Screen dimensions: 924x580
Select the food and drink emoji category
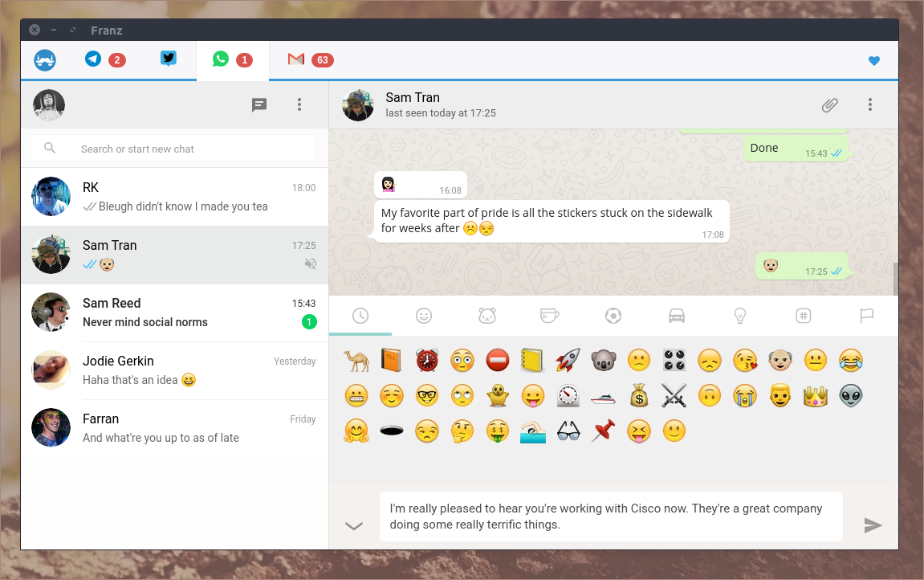(550, 315)
